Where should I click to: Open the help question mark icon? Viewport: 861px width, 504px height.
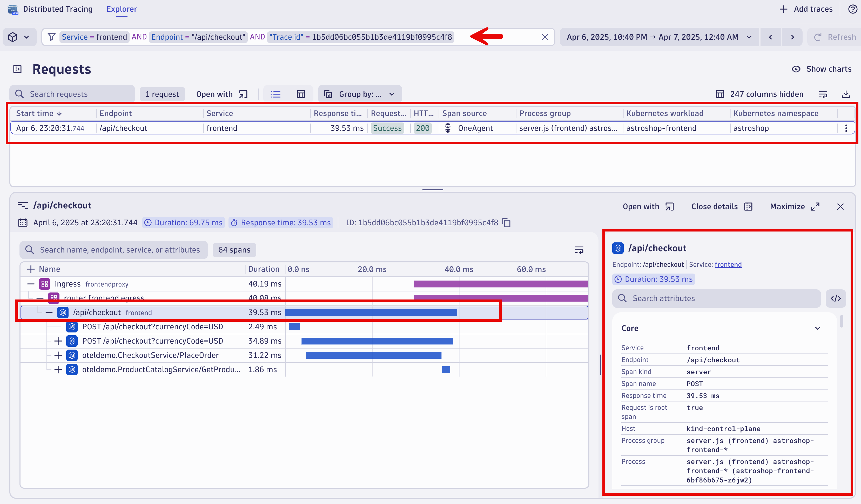click(x=853, y=9)
